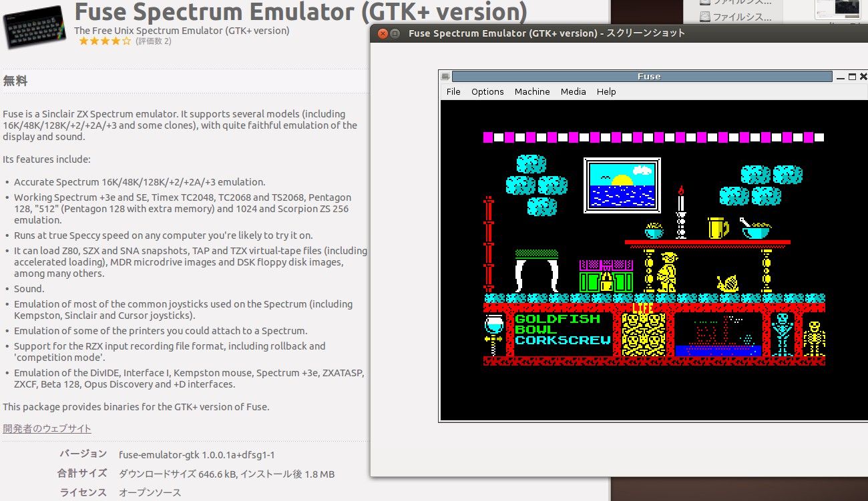
Task: Click the yellow mug on the game shelf
Action: pos(718,227)
